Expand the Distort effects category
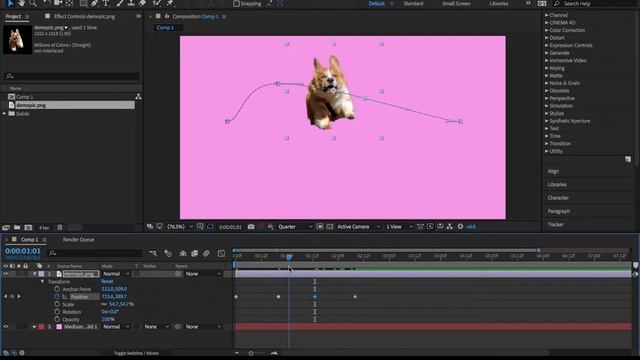The image size is (640, 360). click(x=547, y=38)
